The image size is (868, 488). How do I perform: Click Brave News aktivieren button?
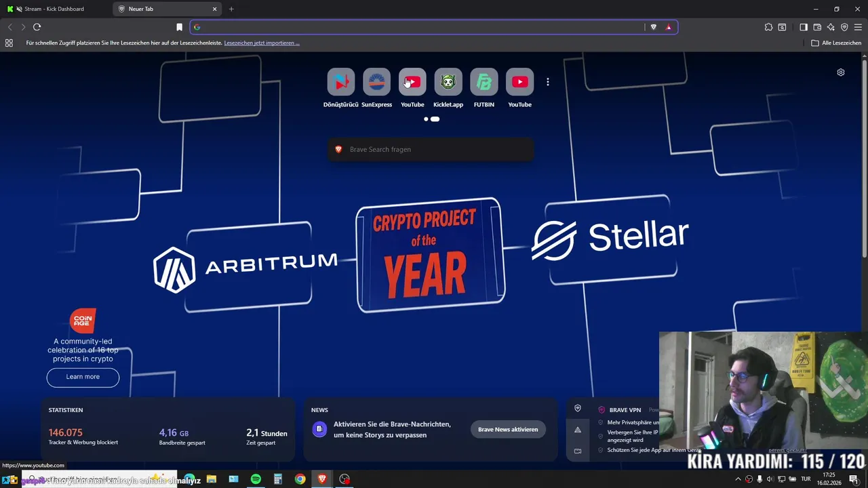[x=508, y=429]
